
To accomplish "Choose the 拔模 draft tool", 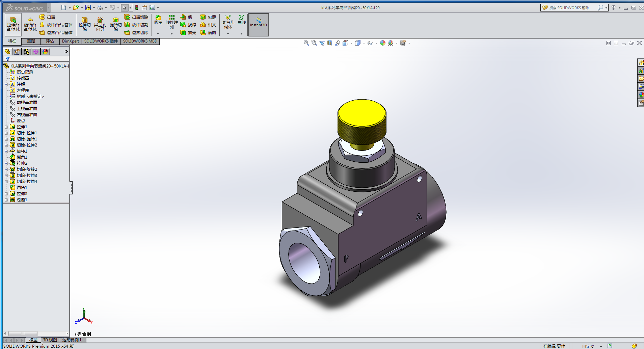I will click(188, 25).
